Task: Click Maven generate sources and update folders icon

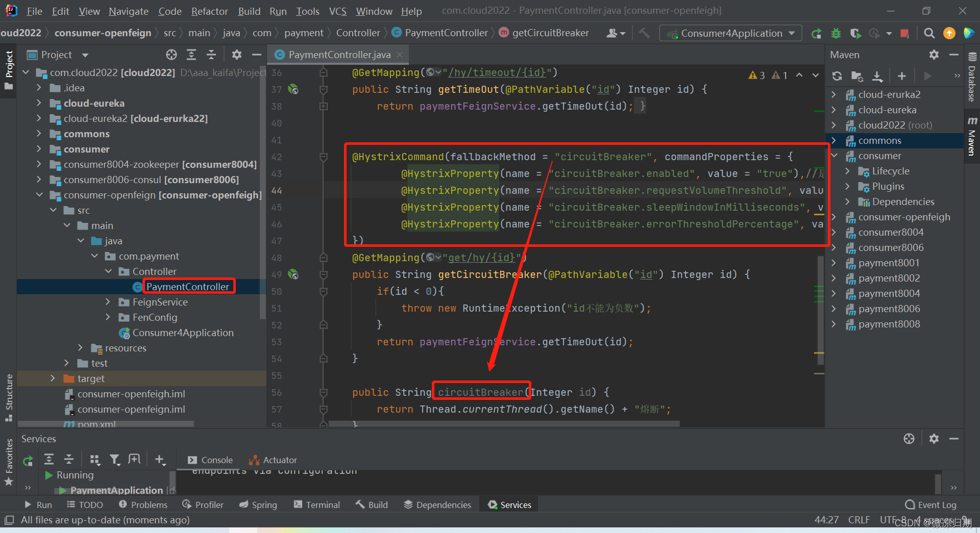Action: [x=857, y=76]
